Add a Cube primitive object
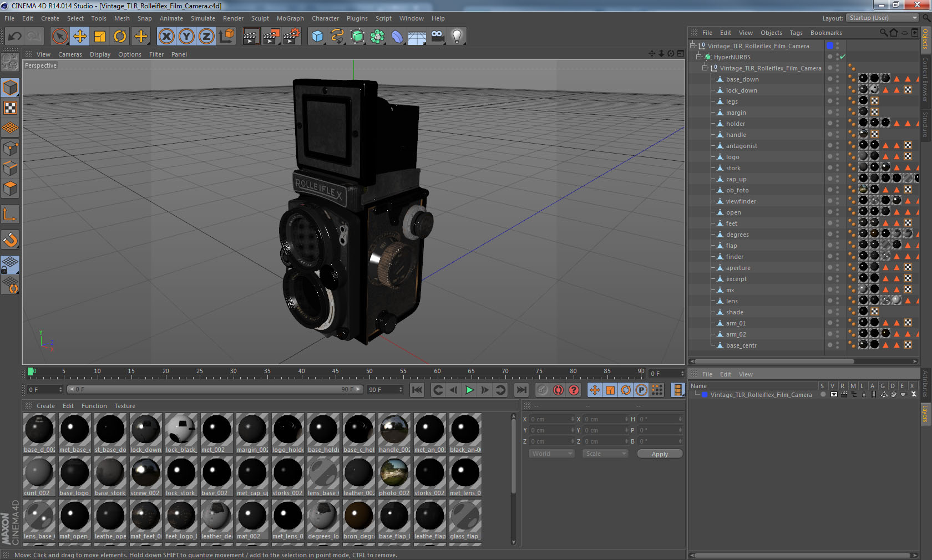Image resolution: width=932 pixels, height=560 pixels. point(317,37)
